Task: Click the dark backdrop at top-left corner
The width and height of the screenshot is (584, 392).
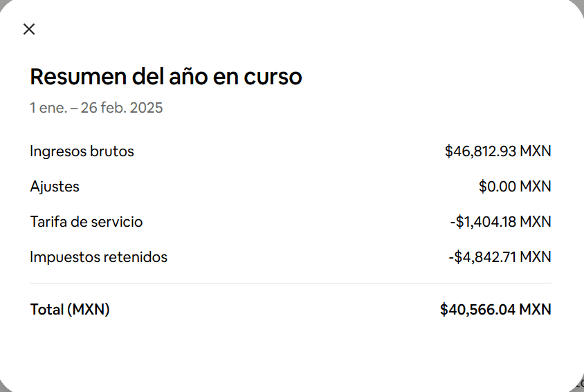Action: 2,2
